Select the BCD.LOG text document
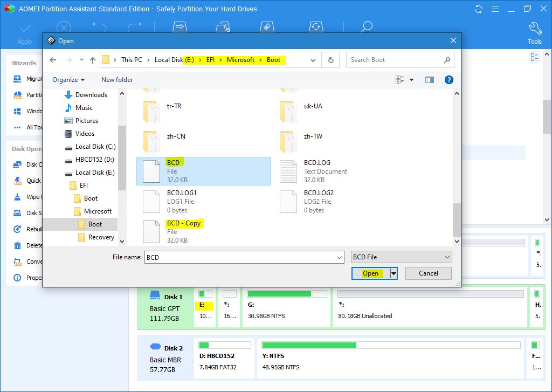 [x=317, y=171]
